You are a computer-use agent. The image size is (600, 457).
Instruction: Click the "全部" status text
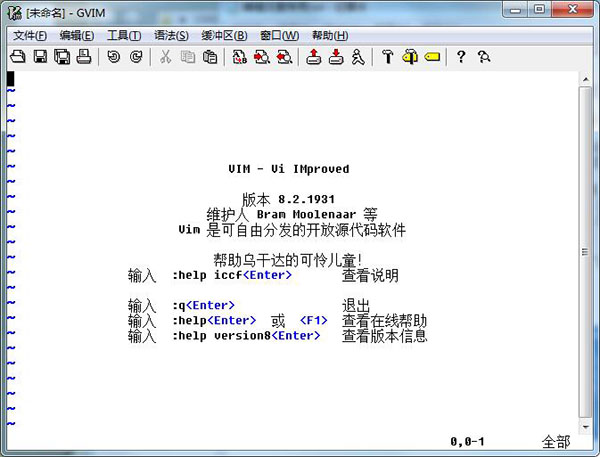(556, 442)
